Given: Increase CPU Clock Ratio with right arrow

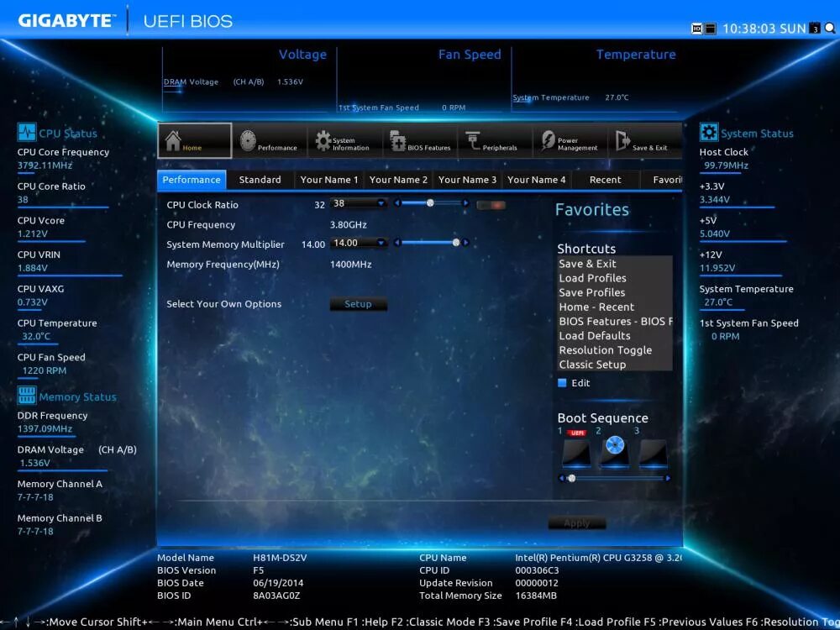Looking at the screenshot, I should pos(465,203).
